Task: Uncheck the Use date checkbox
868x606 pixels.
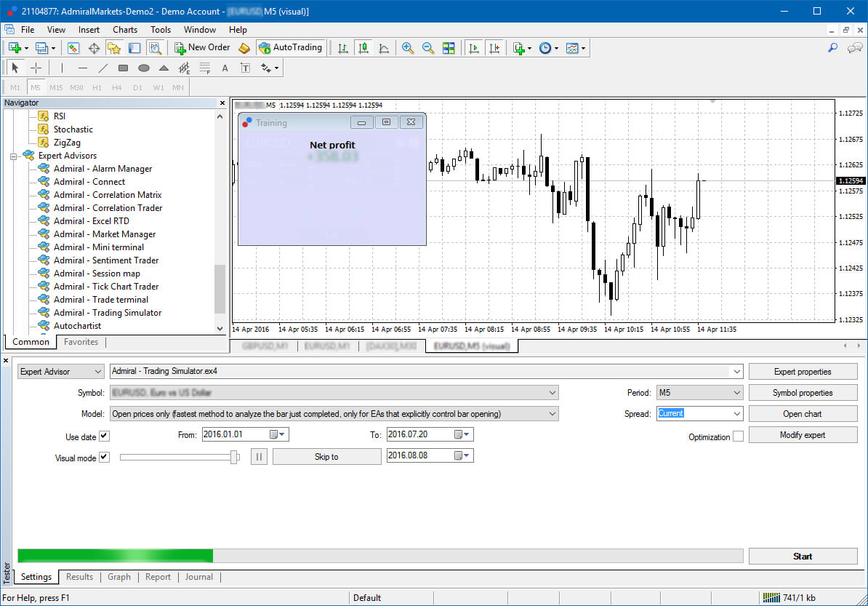Action: click(104, 436)
